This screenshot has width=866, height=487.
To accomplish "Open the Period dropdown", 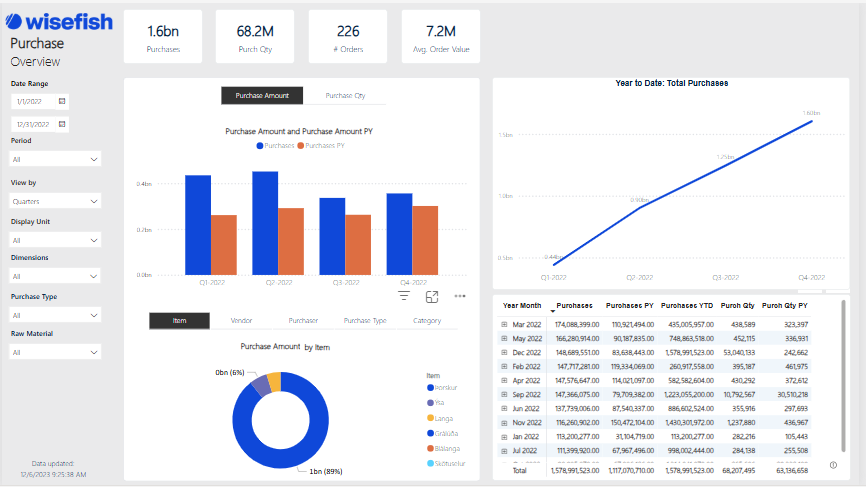I will 55,159.
